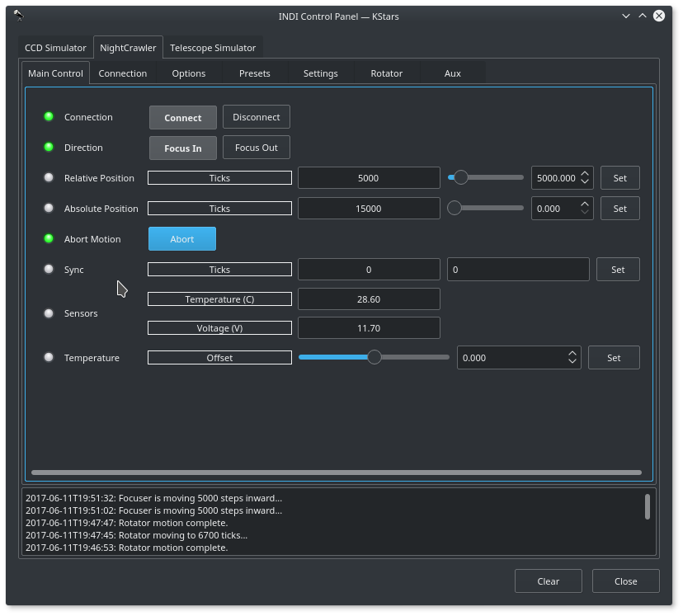This screenshot has width=683, height=616.
Task: Click Set for Relative Position
Action: [x=620, y=177]
